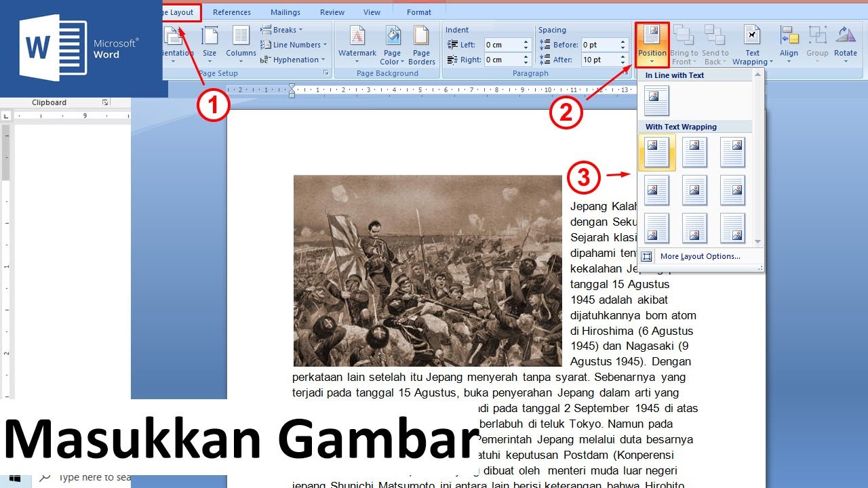
Task: Switch to the Review tab
Action: (x=332, y=12)
